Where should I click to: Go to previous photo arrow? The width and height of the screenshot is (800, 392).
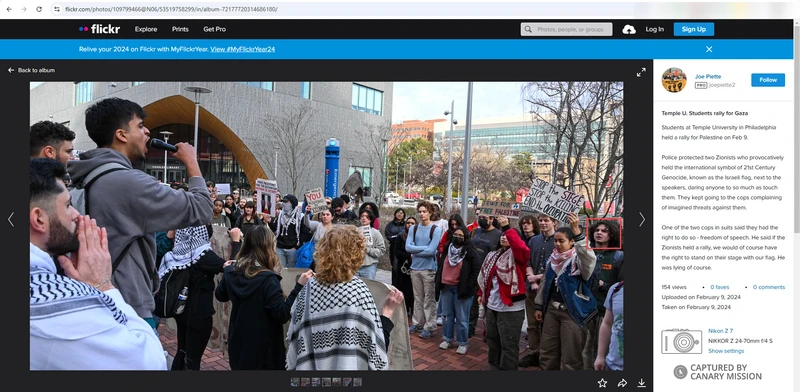coord(11,219)
